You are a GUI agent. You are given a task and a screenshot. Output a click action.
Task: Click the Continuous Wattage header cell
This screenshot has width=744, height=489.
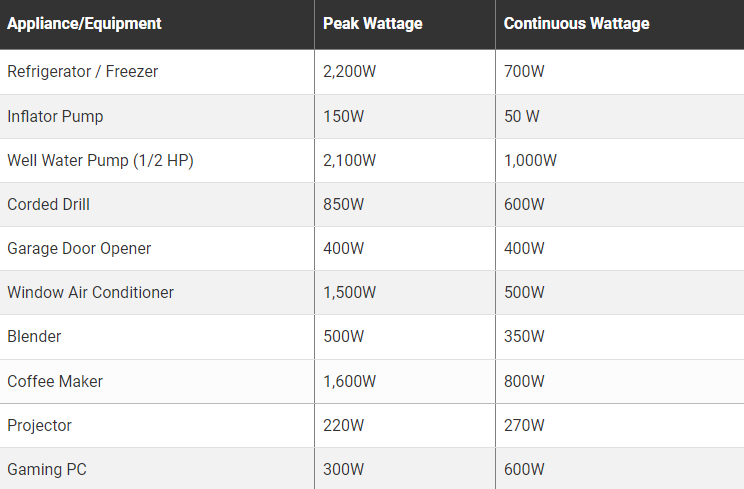coord(576,23)
